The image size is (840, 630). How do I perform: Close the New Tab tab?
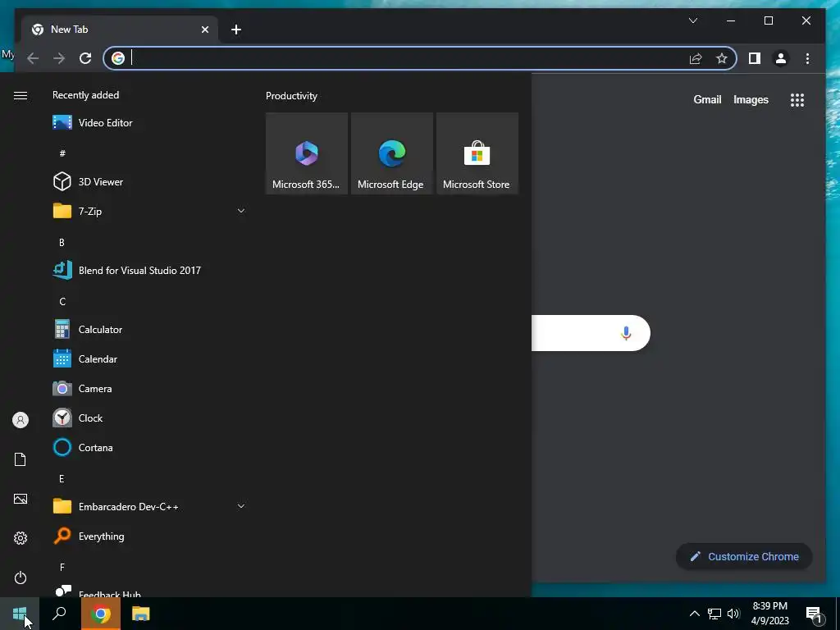click(204, 30)
